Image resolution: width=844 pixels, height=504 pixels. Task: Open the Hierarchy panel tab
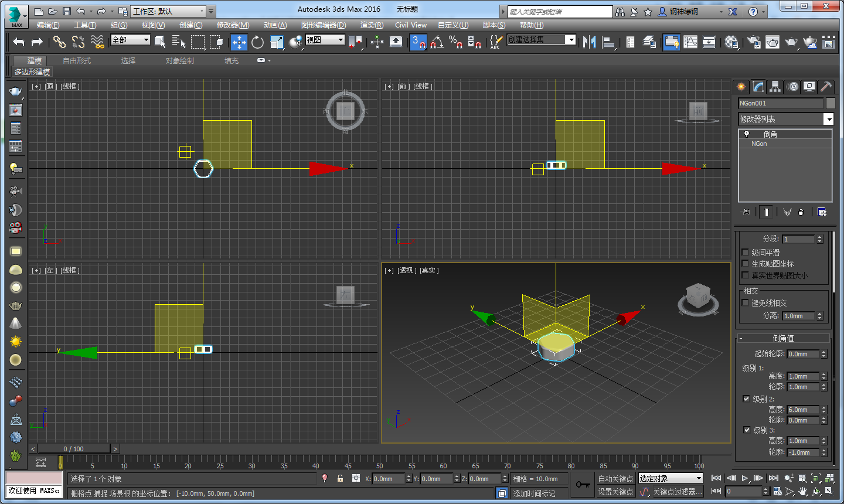tap(775, 87)
